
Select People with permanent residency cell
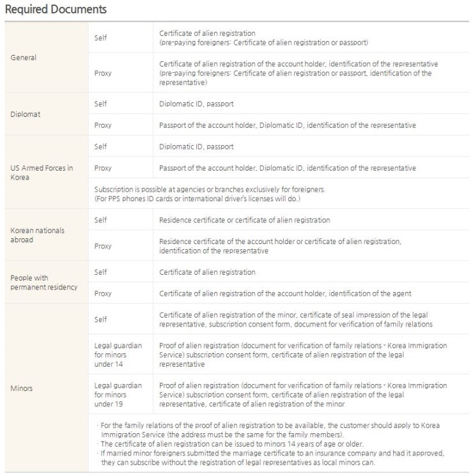[47, 282]
